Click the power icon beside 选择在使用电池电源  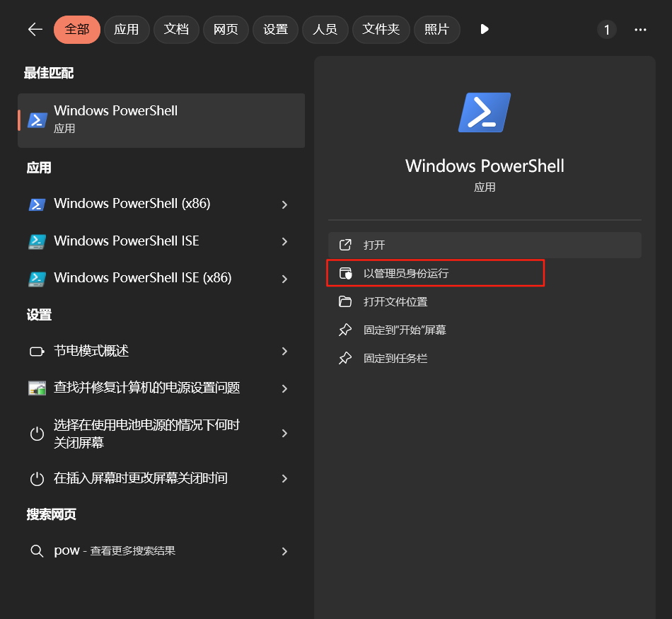37,434
